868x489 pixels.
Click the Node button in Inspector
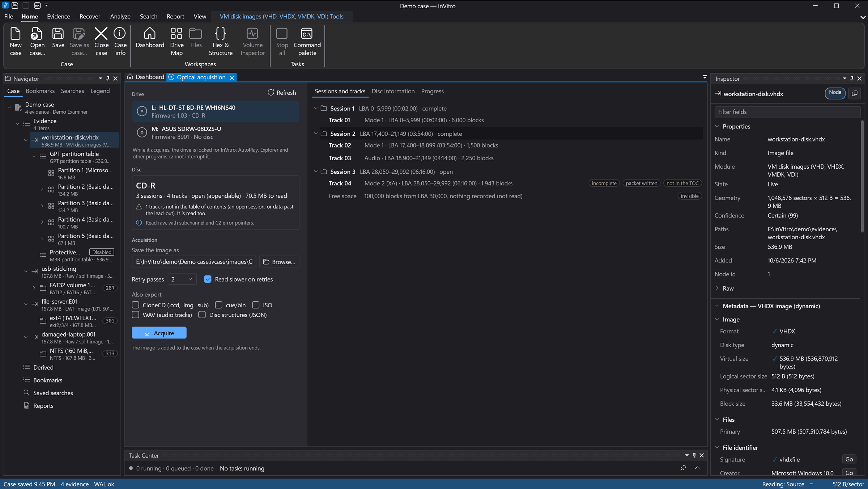click(835, 93)
